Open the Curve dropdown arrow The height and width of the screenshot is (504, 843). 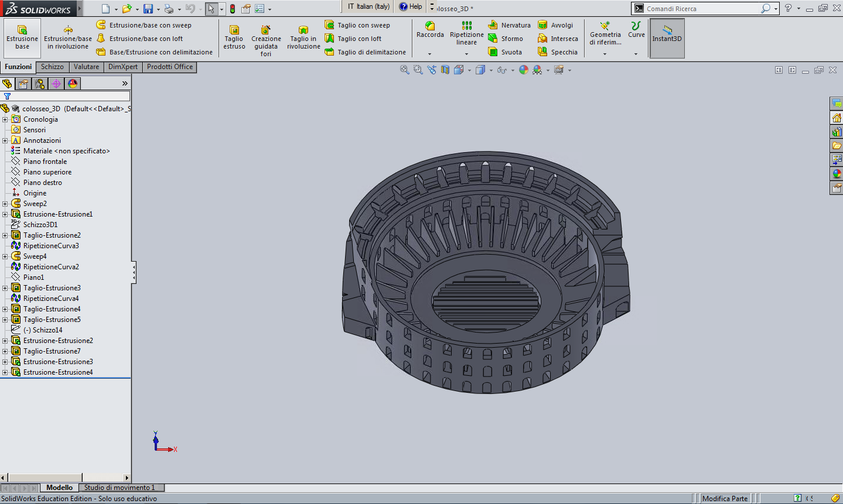pos(636,54)
